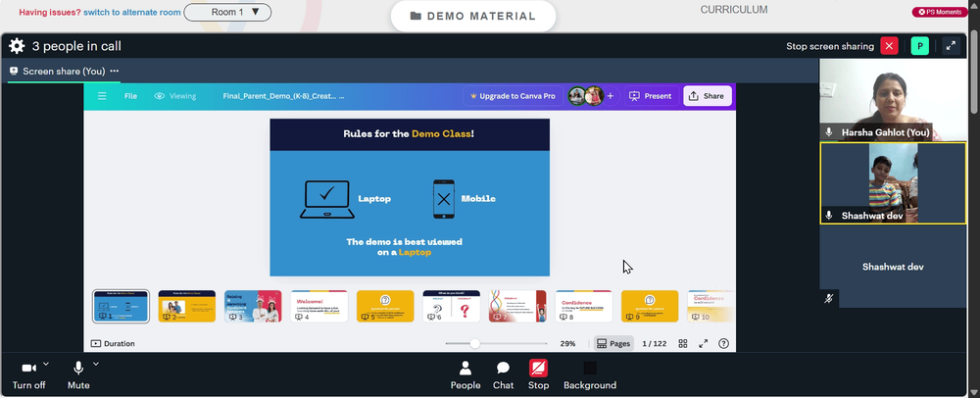The height and width of the screenshot is (398, 980).
Task: Select page 6 question mark thumbnail
Action: [451, 306]
